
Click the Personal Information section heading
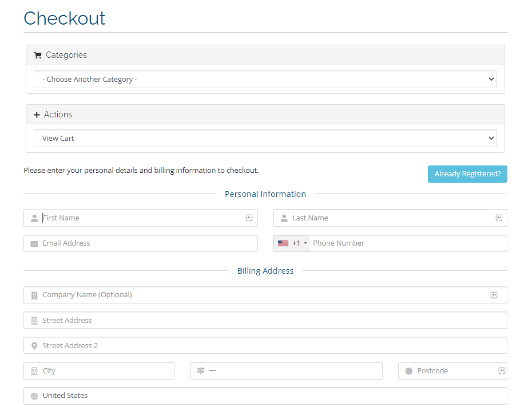pyautogui.click(x=265, y=194)
